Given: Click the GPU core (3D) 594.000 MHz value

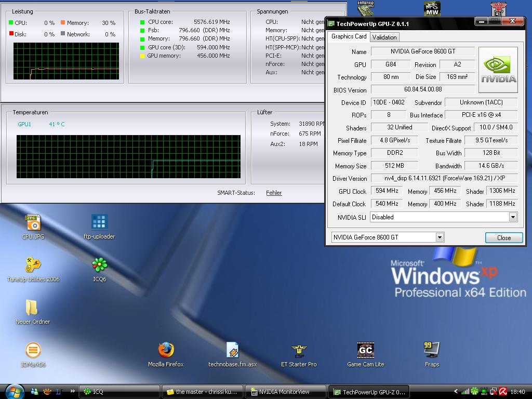Looking at the screenshot, I should (x=214, y=47).
